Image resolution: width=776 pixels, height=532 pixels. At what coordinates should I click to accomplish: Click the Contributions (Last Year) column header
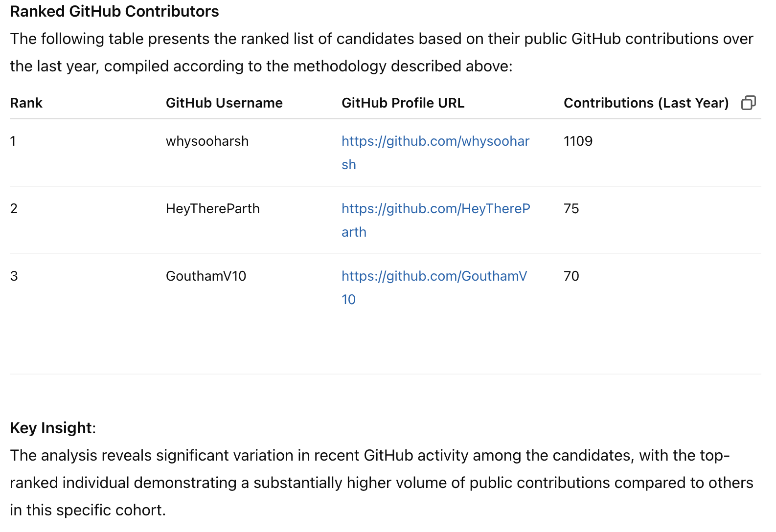646,103
